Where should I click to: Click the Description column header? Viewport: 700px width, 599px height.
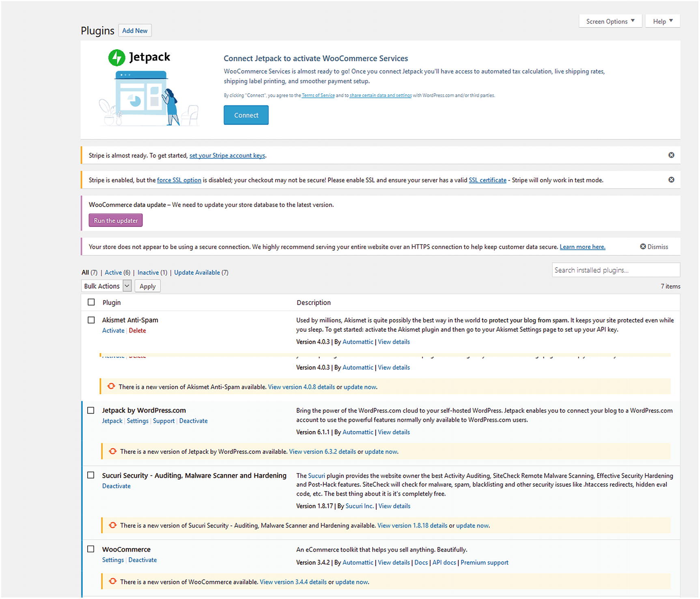(314, 303)
